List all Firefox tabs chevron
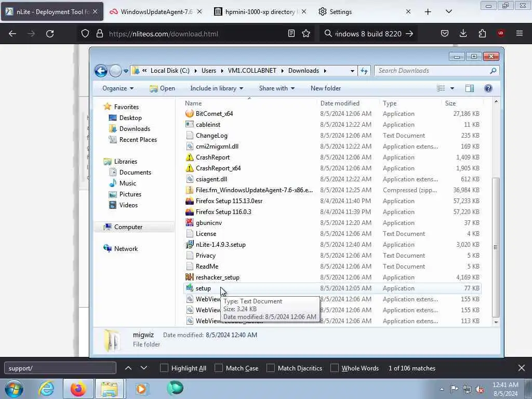 tap(448, 12)
